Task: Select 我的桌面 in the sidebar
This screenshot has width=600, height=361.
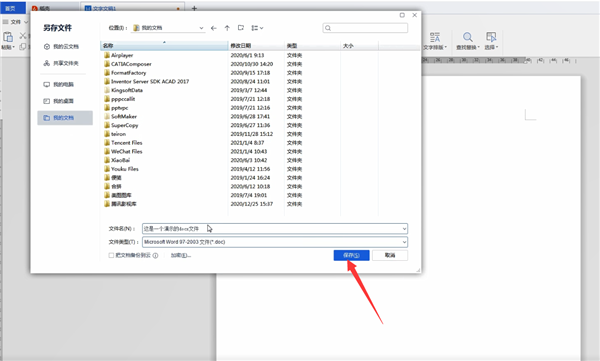Action: coord(59,101)
